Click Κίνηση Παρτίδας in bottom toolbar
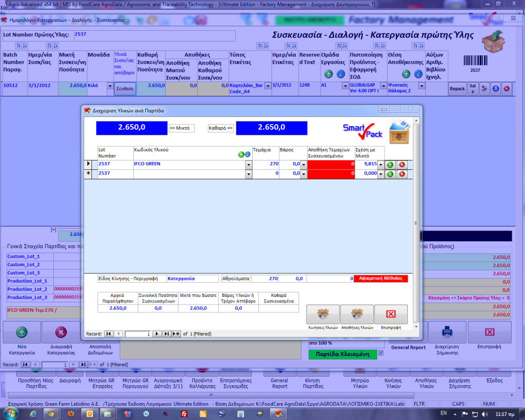The width and height of the screenshot is (525, 420). coord(313,383)
